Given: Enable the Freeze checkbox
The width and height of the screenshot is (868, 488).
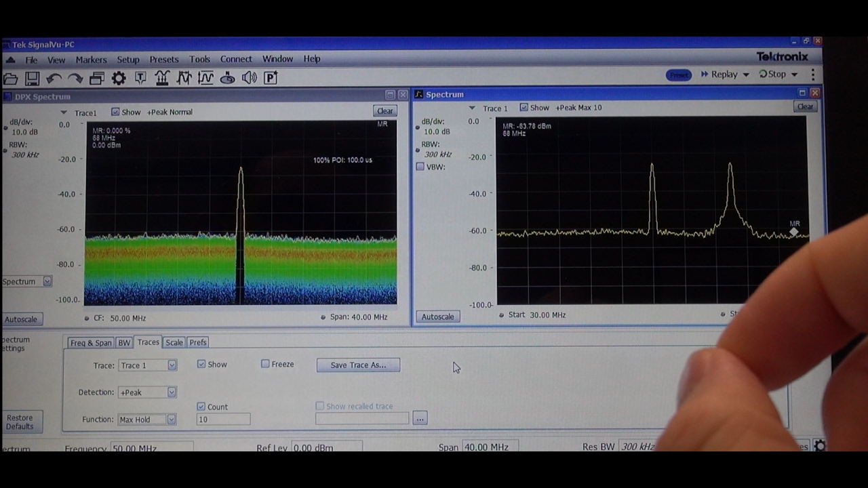Looking at the screenshot, I should coord(265,364).
